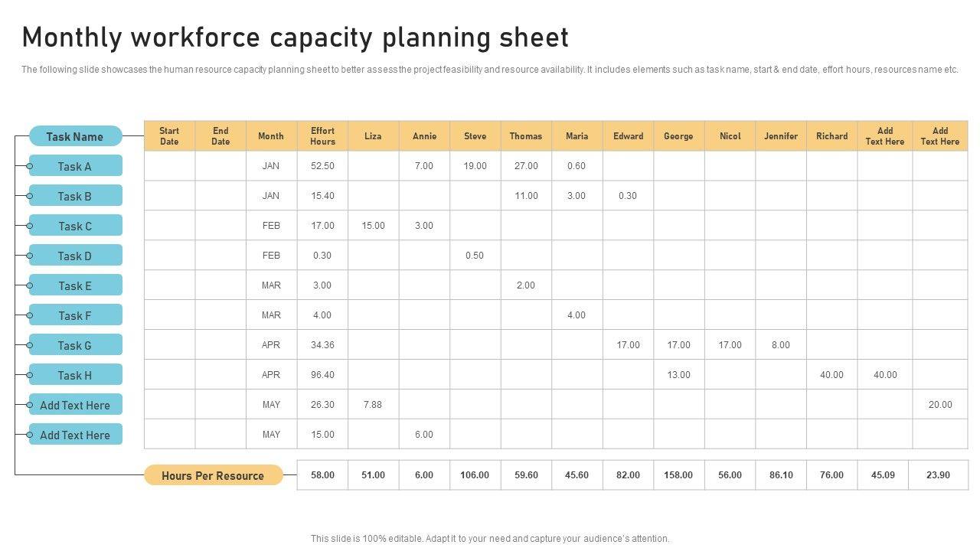Click the Hours Per Resource label

213,476
